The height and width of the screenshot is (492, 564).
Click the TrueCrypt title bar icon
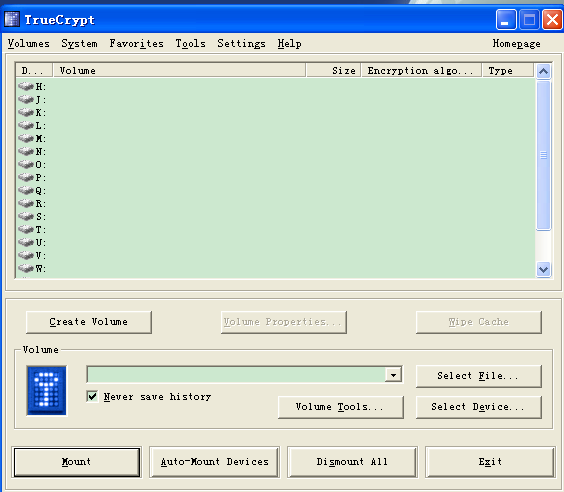coord(12,19)
